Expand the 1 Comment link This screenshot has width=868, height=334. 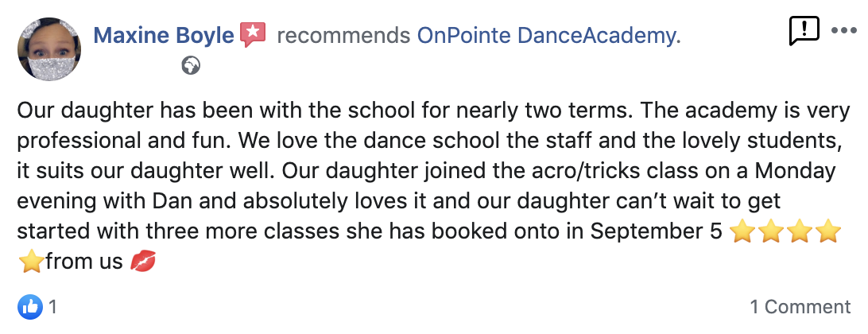tap(800, 306)
